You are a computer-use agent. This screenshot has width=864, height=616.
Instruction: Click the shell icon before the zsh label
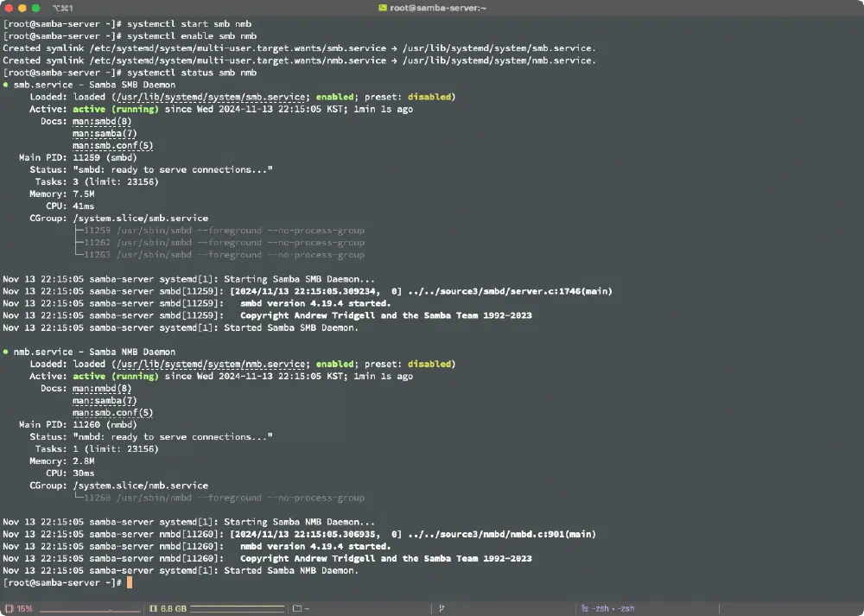tap(582, 608)
